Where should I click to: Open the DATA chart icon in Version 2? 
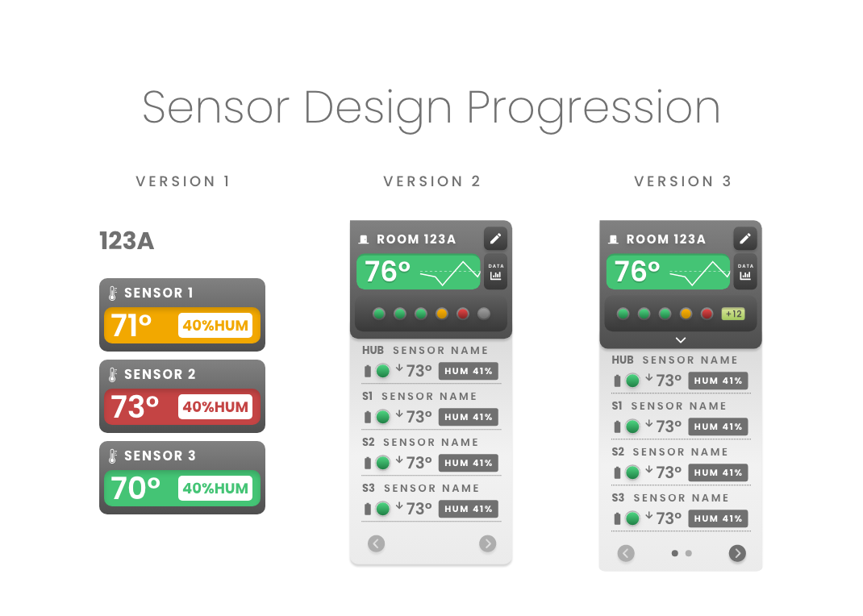click(495, 272)
